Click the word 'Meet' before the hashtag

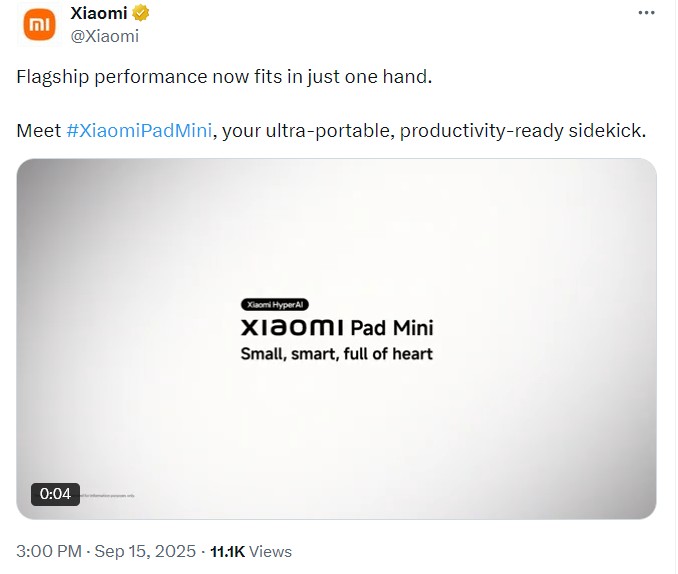point(39,131)
